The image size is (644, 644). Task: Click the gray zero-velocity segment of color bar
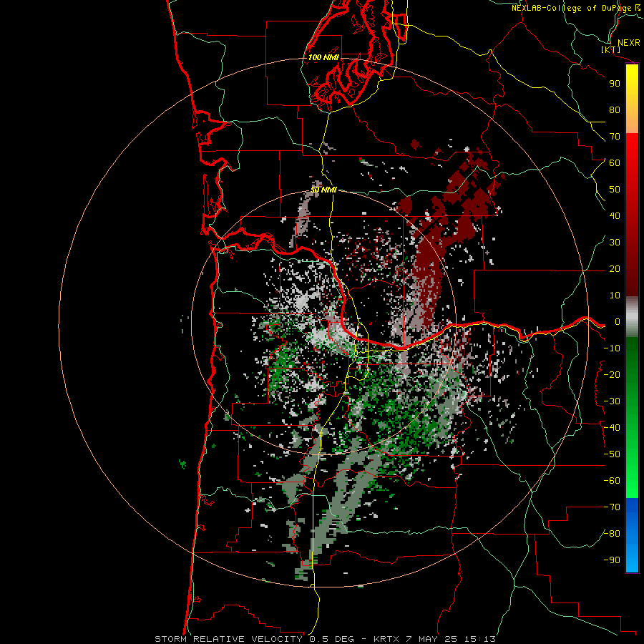coord(632,317)
